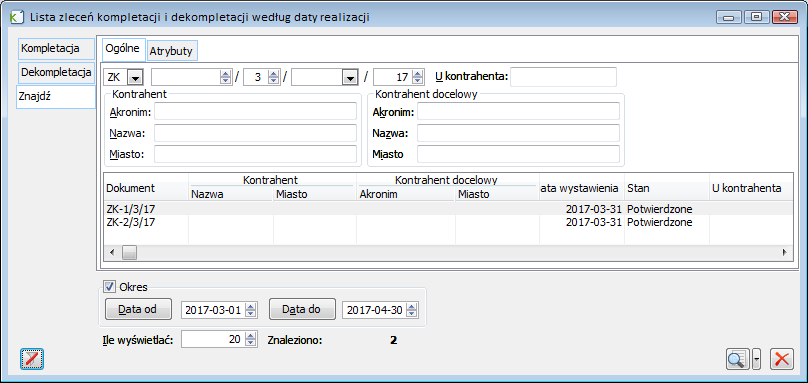Click the Kontrahent Miasto column header
The height and width of the screenshot is (383, 808).
point(314,195)
